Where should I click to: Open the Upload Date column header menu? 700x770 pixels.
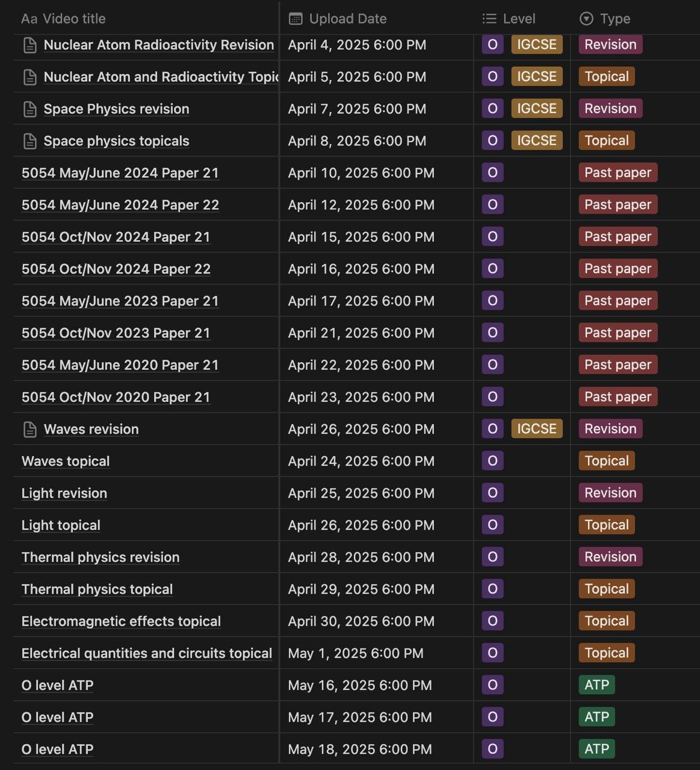pyautogui.click(x=377, y=19)
